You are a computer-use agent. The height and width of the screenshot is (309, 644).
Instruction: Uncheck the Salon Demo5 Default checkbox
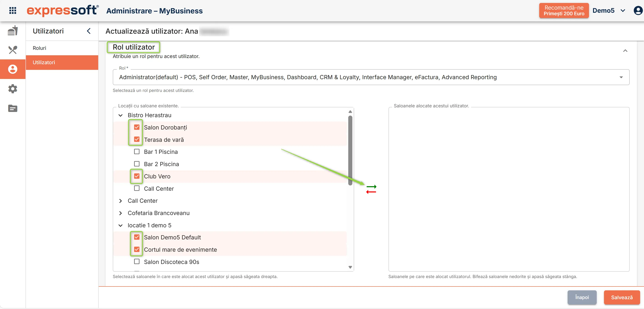[137, 237]
